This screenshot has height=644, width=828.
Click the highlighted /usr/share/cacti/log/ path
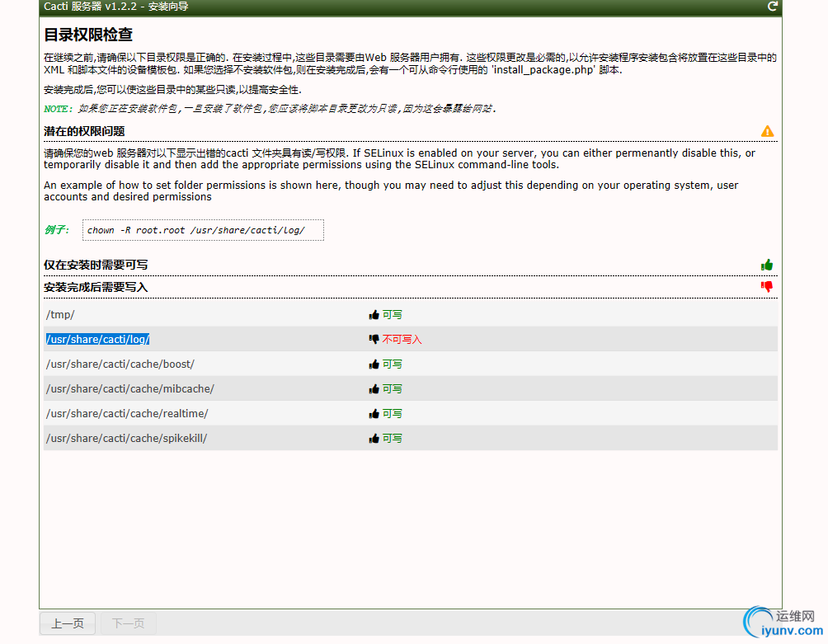(x=97, y=340)
